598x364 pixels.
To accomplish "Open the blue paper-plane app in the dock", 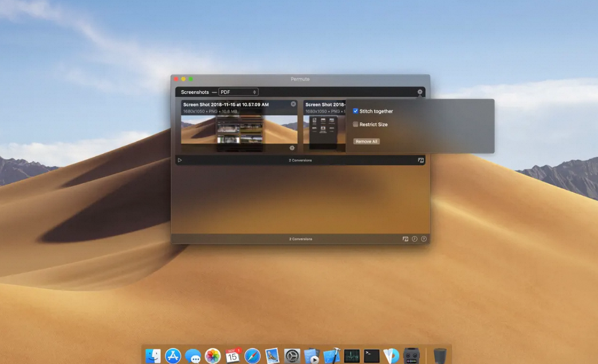I will 391,356.
